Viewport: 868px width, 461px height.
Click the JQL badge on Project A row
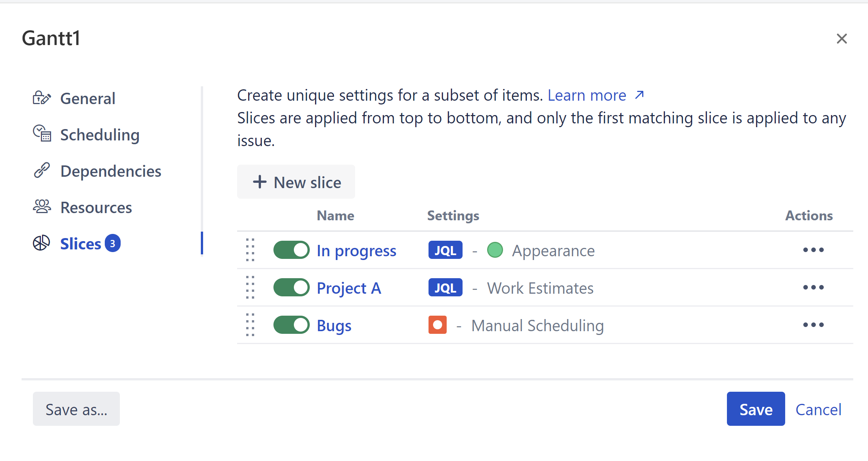tap(445, 288)
